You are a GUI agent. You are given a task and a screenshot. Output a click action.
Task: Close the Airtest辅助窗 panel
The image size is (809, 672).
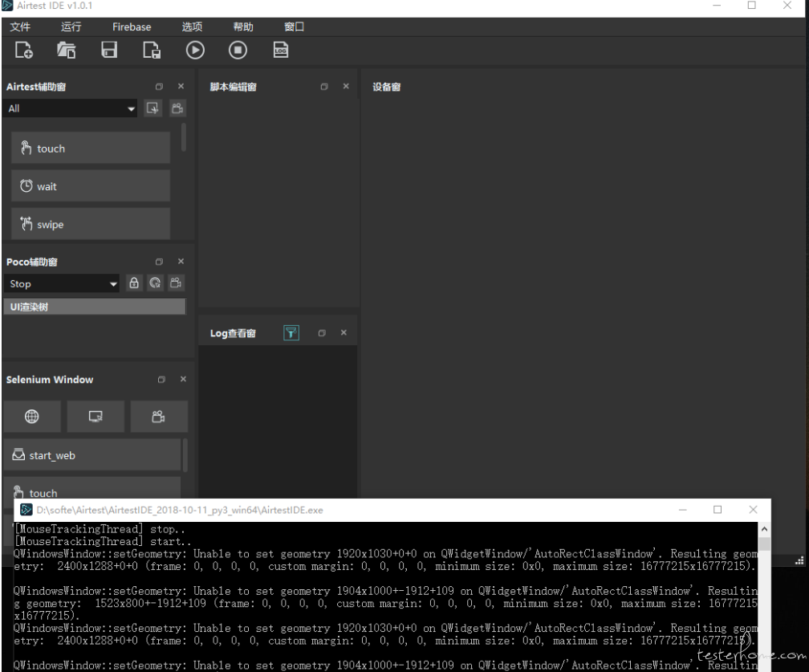point(181,86)
